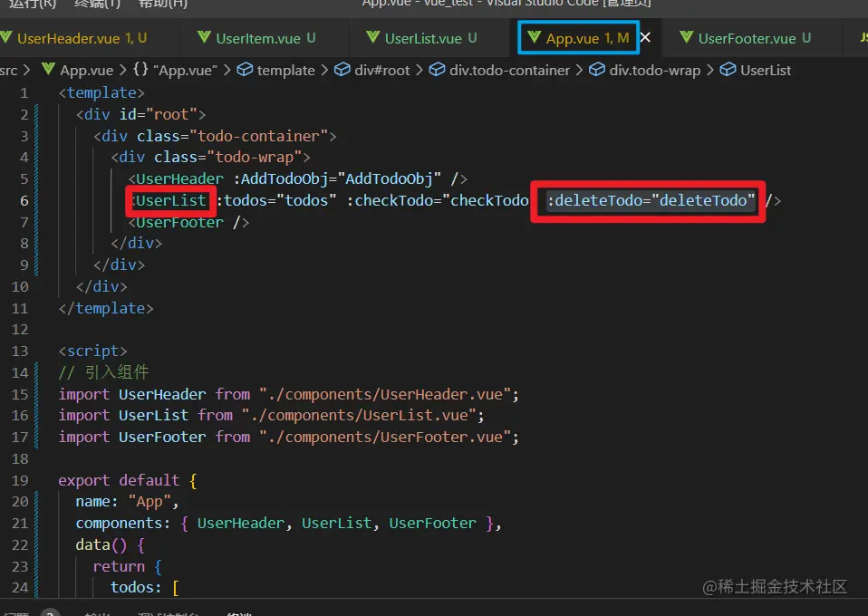This screenshot has height=616, width=868.
Task: Click the Vue icon on UserFooter.vue tab
Action: [687, 37]
